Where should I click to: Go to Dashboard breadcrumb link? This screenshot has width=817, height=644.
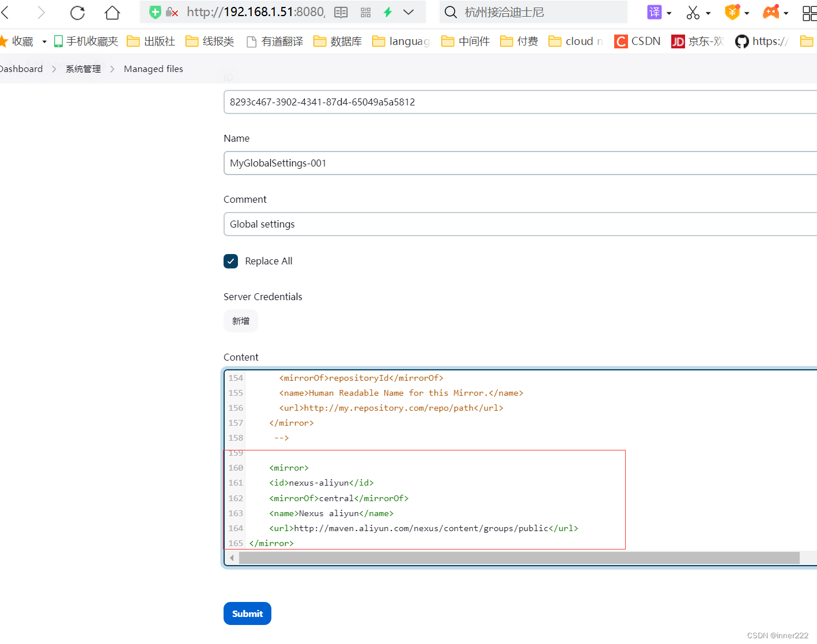21,69
